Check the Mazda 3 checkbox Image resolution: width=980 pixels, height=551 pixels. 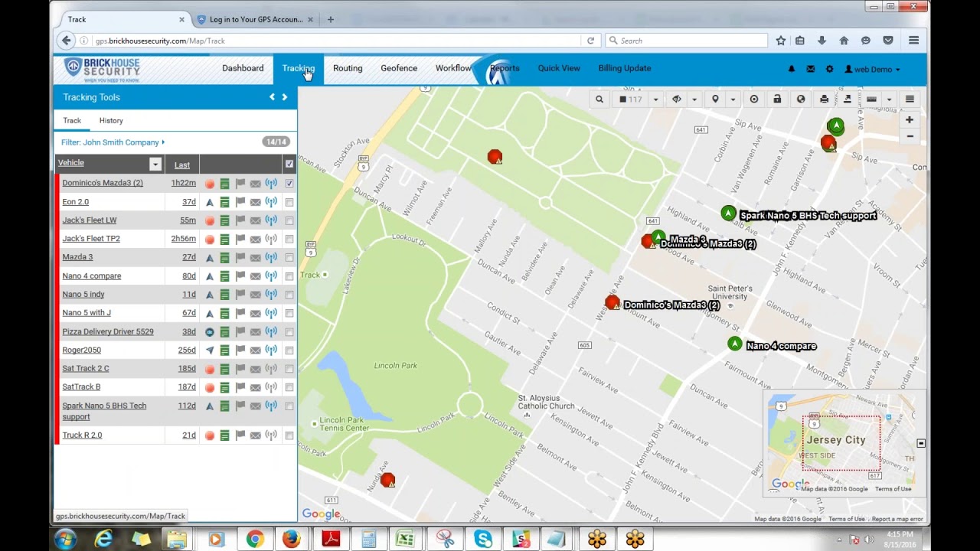pos(289,258)
